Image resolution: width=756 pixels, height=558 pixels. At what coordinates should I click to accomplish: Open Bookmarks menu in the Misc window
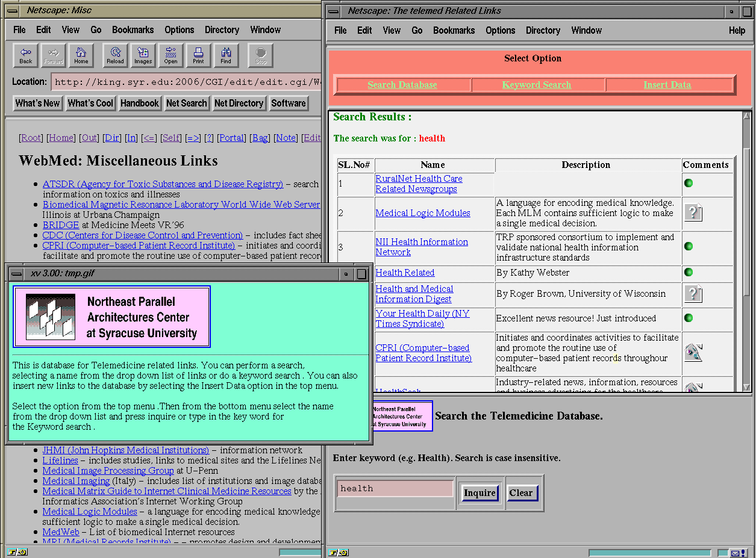tap(133, 29)
